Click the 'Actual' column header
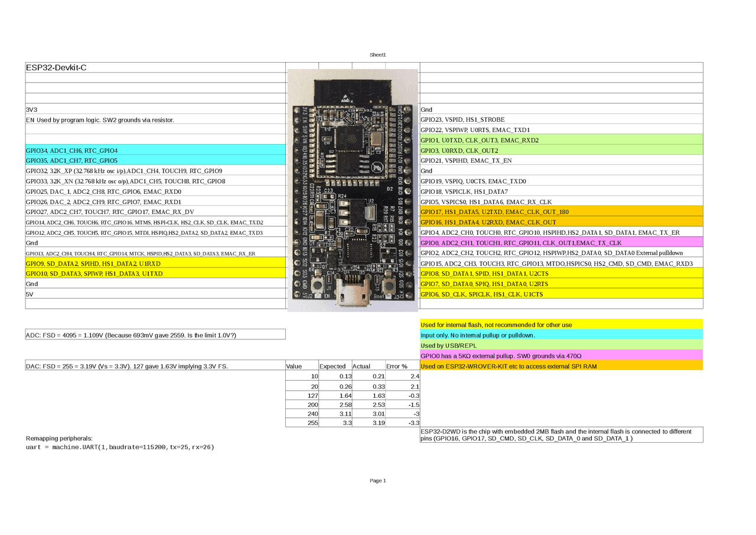Viewport: 756px width, 535px height. [x=369, y=366]
